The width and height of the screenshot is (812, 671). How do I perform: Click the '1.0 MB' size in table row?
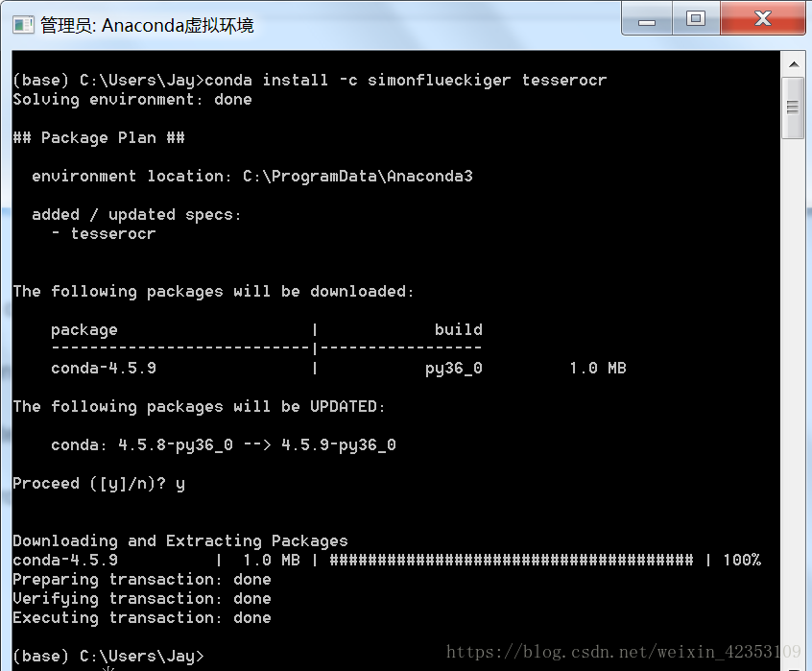point(598,368)
